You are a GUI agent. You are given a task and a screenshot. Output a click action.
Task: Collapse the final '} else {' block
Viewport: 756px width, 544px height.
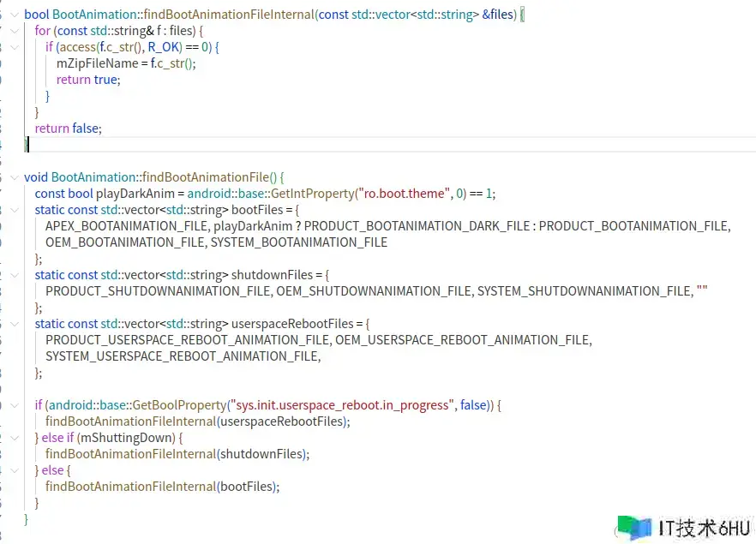click(15, 470)
